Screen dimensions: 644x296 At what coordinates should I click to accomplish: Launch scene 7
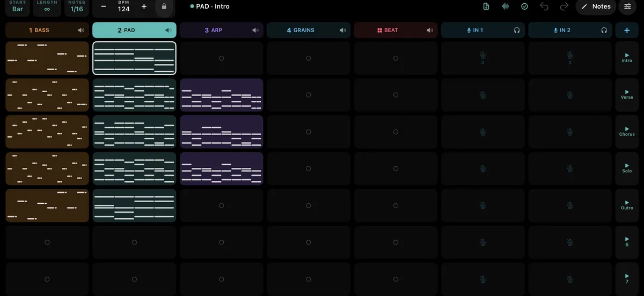(x=627, y=279)
